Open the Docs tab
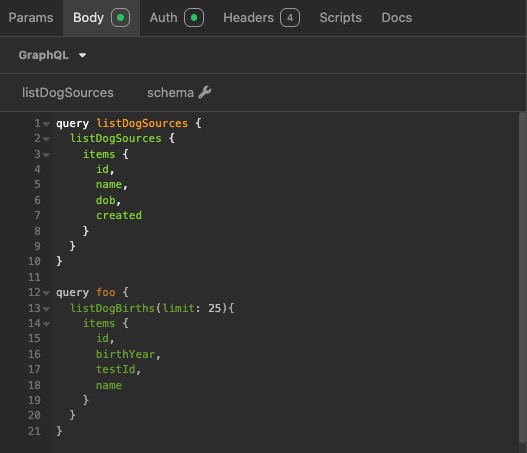Viewport: 527px width, 453px height. click(397, 17)
